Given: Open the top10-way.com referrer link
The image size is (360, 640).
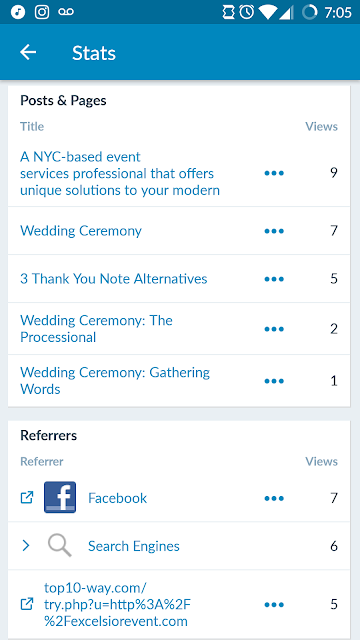Looking at the screenshot, I should (x=118, y=604).
